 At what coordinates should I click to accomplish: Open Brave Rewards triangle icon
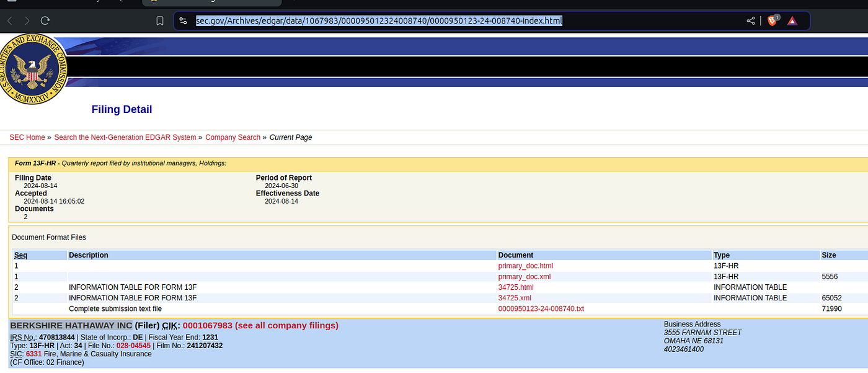[x=792, y=20]
